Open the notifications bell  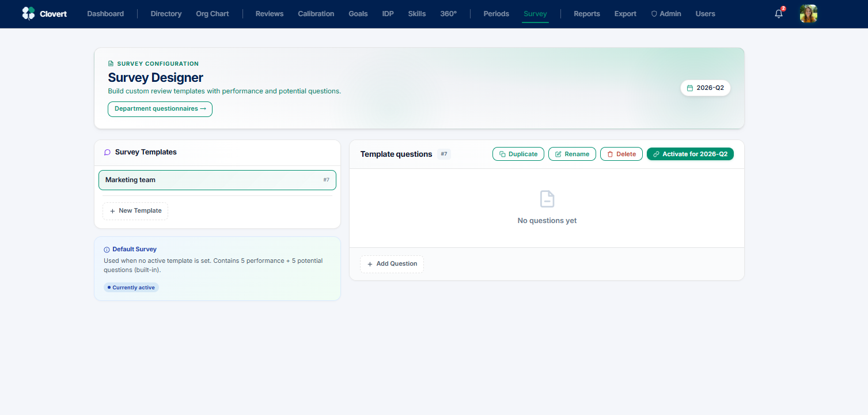779,14
